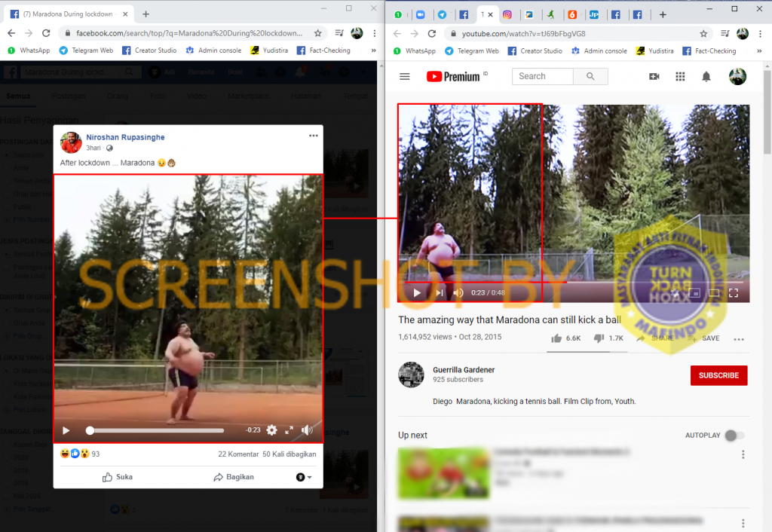Like the YouTube video with thumbs up
The image size is (772, 532).
click(557, 338)
